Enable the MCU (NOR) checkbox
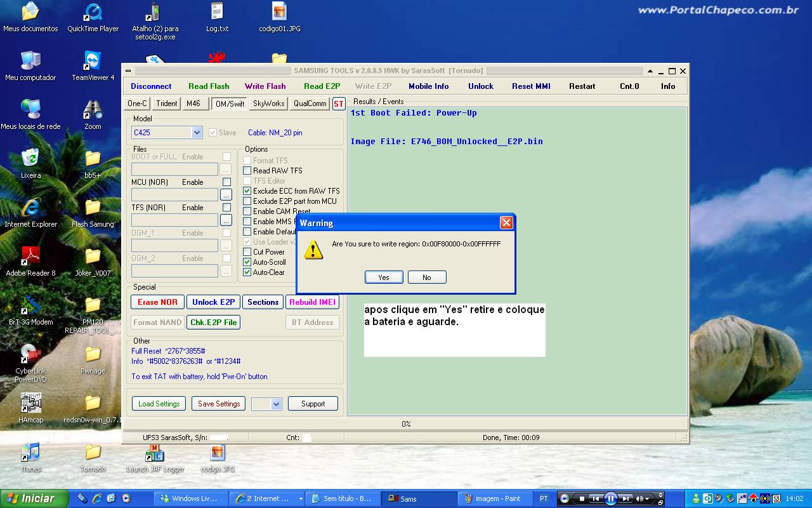 coord(226,182)
